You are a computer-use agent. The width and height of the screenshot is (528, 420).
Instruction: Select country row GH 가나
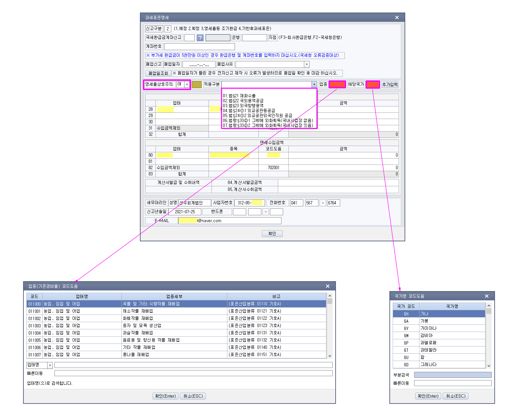click(439, 314)
